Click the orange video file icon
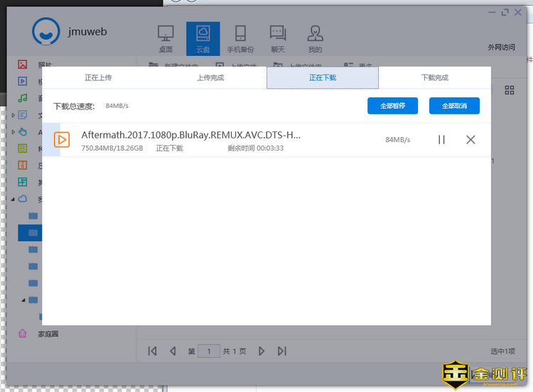Viewport: 533px width, 392px height. click(63, 140)
